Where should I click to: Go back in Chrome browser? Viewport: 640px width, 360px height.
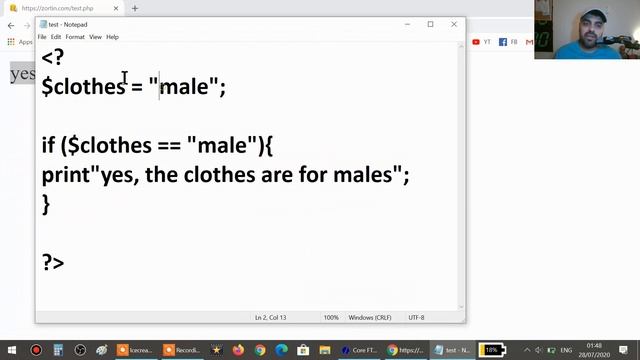pos(11,26)
